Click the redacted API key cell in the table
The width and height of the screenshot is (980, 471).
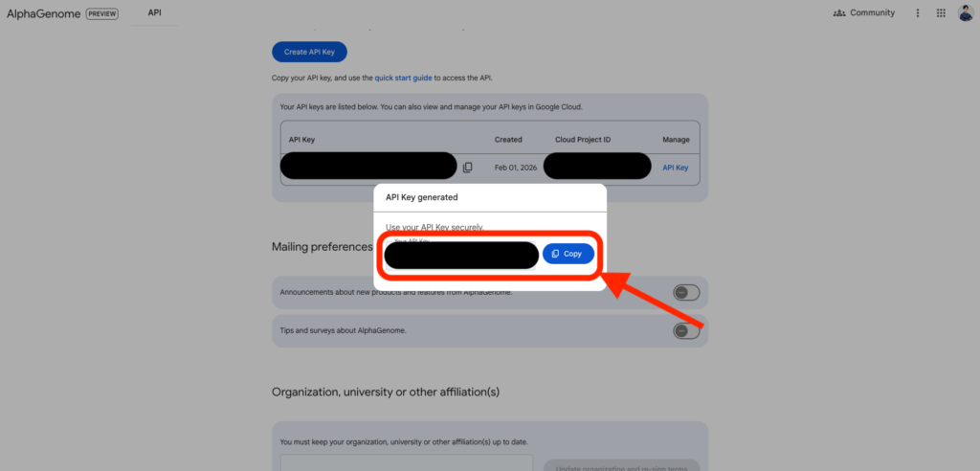368,166
